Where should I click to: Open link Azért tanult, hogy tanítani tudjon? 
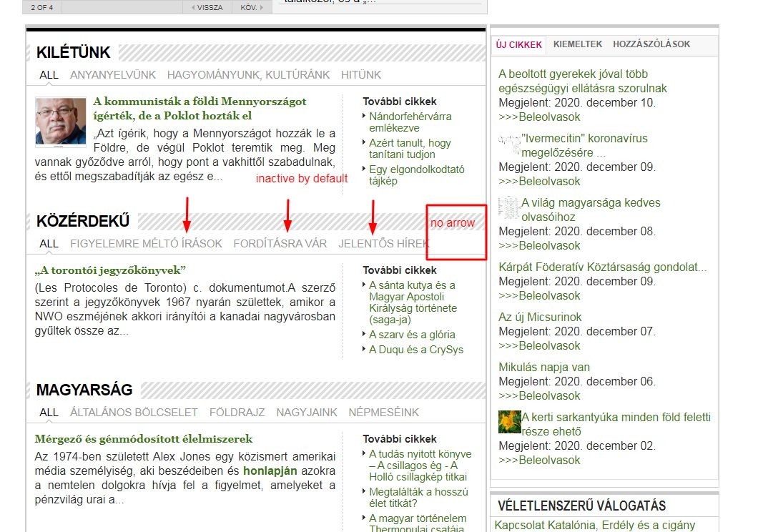pyautogui.click(x=410, y=149)
